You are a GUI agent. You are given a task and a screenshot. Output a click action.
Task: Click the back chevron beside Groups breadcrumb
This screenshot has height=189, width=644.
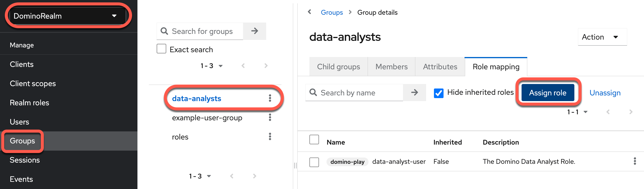click(310, 12)
